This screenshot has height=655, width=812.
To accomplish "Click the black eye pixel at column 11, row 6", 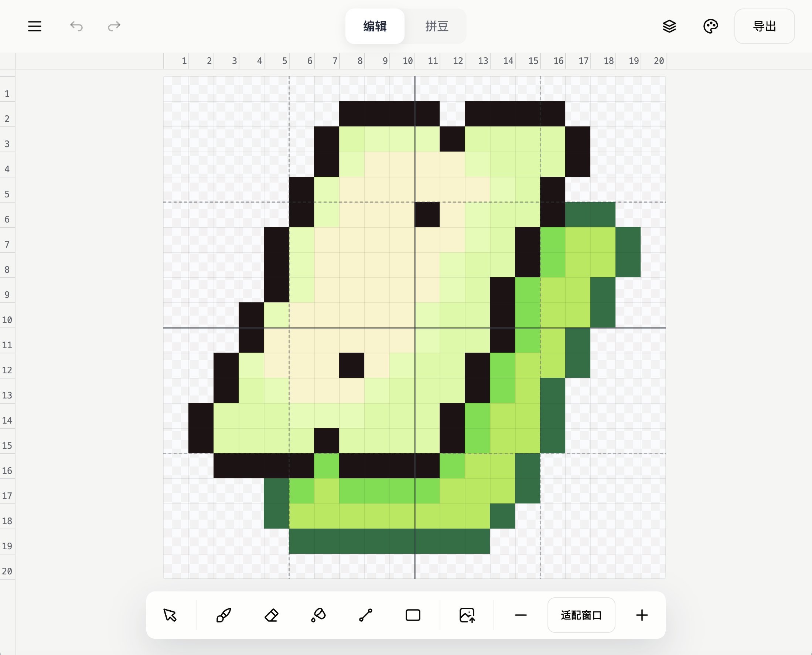I will 427,215.
